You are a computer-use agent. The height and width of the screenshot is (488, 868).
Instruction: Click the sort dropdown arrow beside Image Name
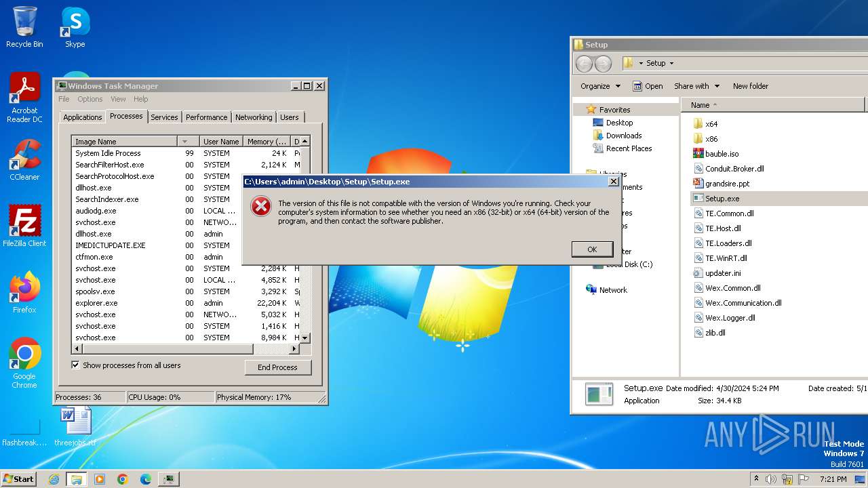coord(184,142)
